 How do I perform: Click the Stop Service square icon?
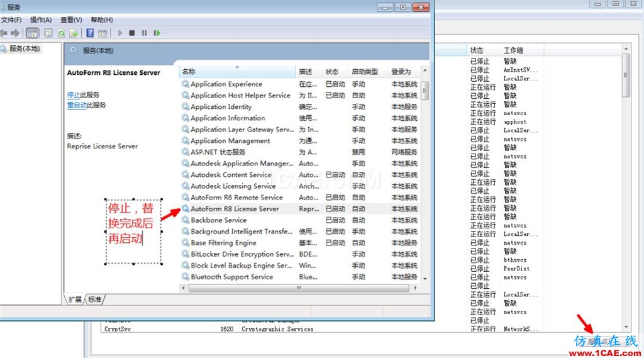pos(132,33)
